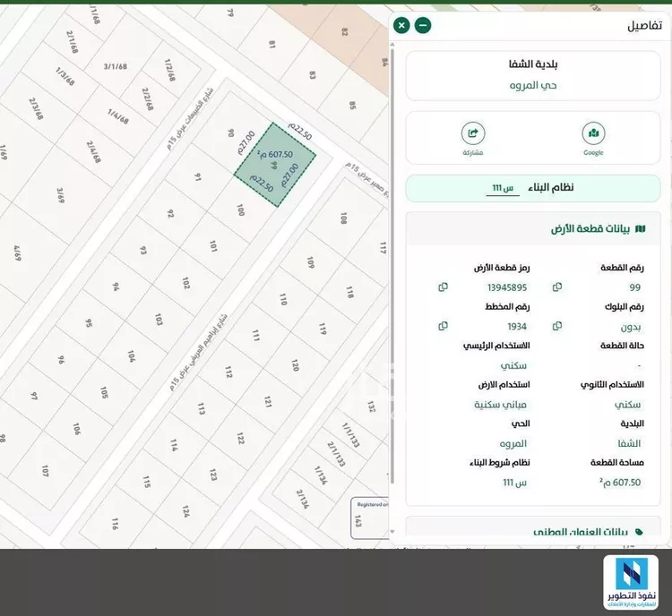Copy land parcel code 13945895
Screen dimensions: 672x616
coord(444,287)
